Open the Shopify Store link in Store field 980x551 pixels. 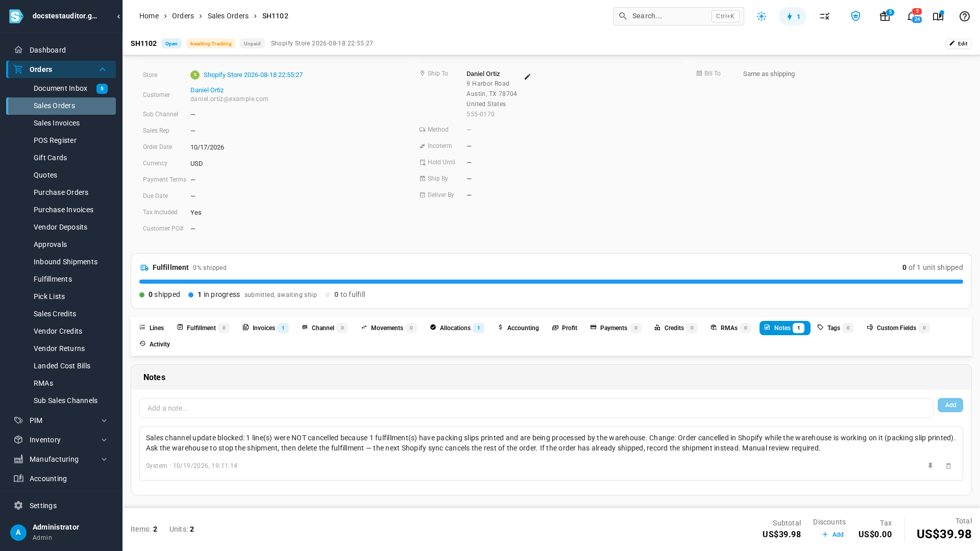[253, 75]
